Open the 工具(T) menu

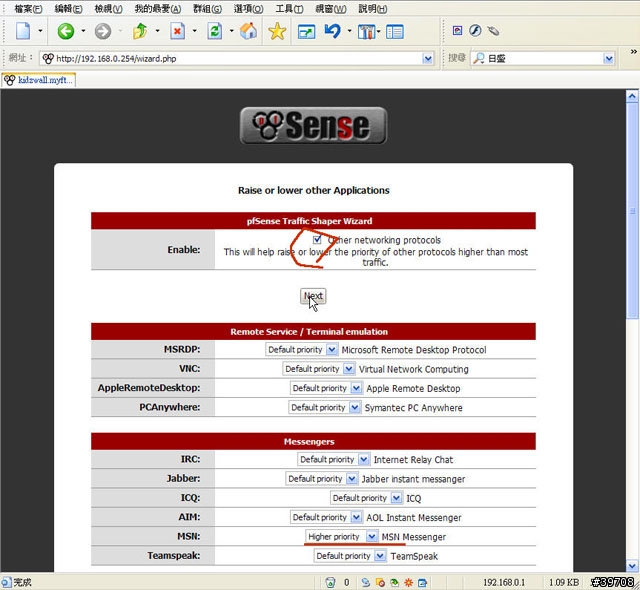pos(289,9)
